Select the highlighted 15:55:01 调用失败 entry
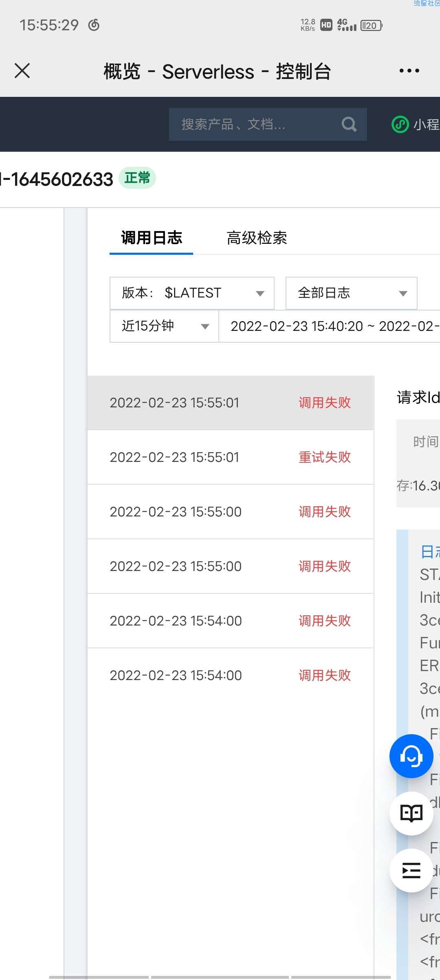This screenshot has height=980, width=440. 231,403
